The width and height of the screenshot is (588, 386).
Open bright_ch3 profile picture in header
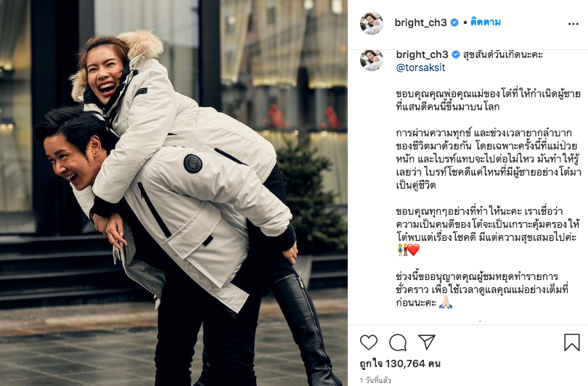click(372, 23)
